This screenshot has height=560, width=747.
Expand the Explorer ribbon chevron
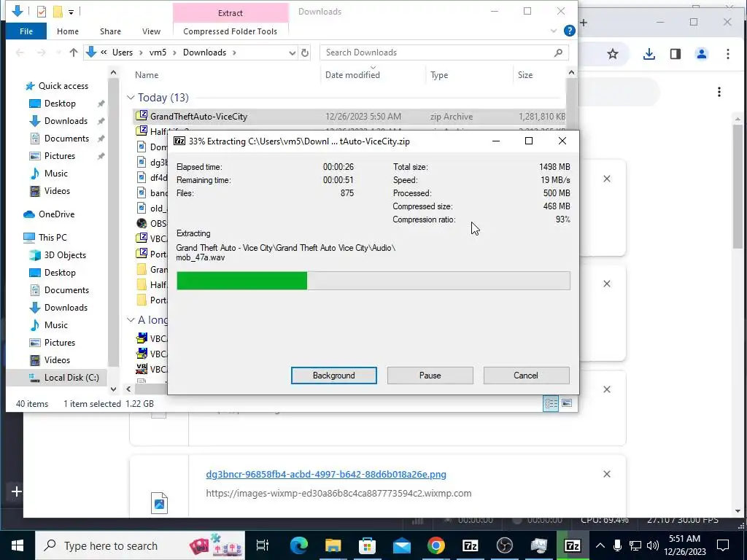coord(553,31)
